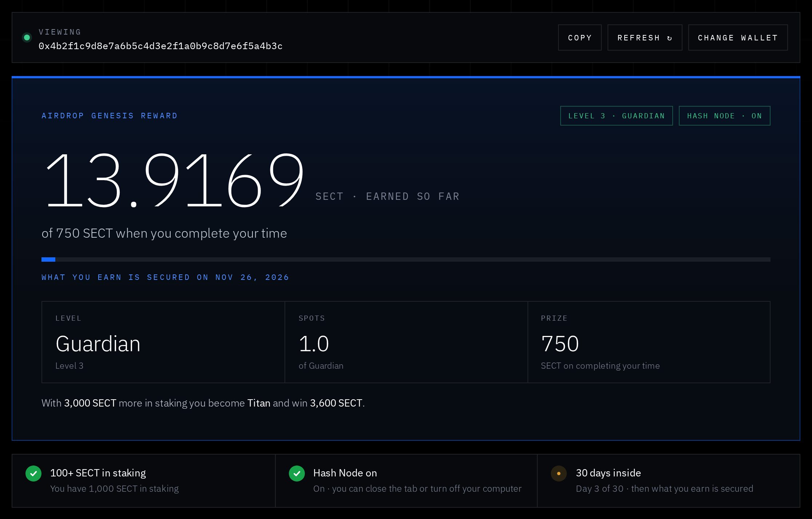Click 'of 750 SECT when you complete your time'
The width and height of the screenshot is (812, 519).
click(164, 233)
